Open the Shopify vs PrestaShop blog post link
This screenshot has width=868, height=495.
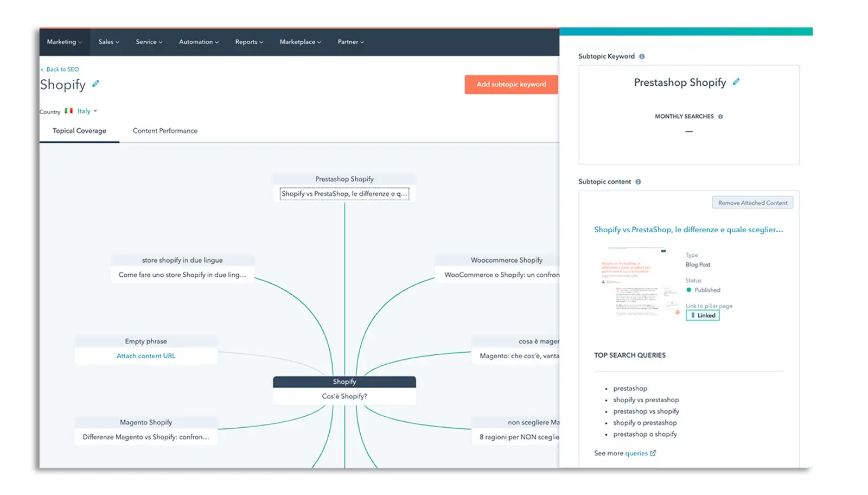(x=688, y=230)
